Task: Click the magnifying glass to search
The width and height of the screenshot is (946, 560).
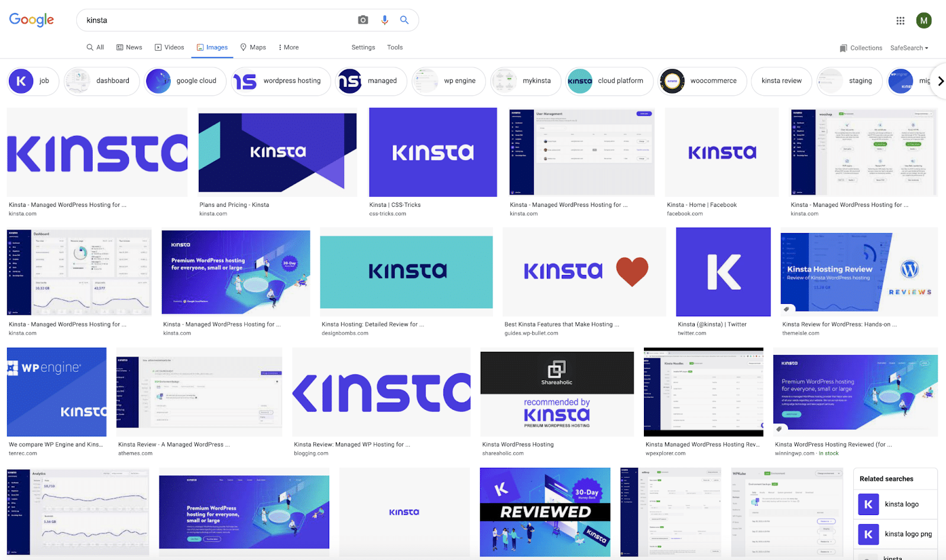Action: (x=404, y=20)
